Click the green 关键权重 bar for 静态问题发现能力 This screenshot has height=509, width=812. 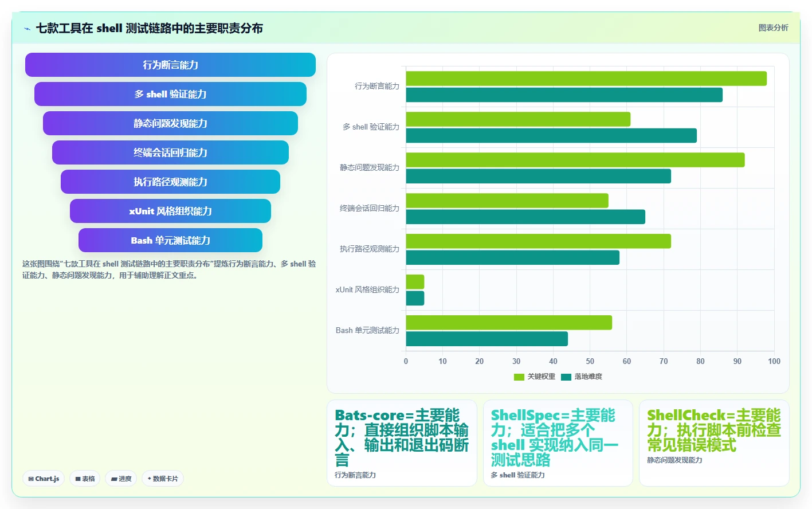pyautogui.click(x=575, y=160)
